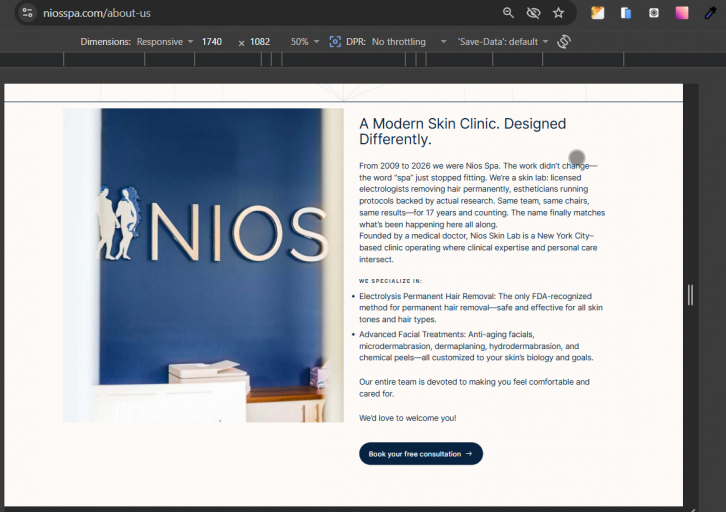Click the paragraph starting From 2009 to 2026

pos(482,195)
